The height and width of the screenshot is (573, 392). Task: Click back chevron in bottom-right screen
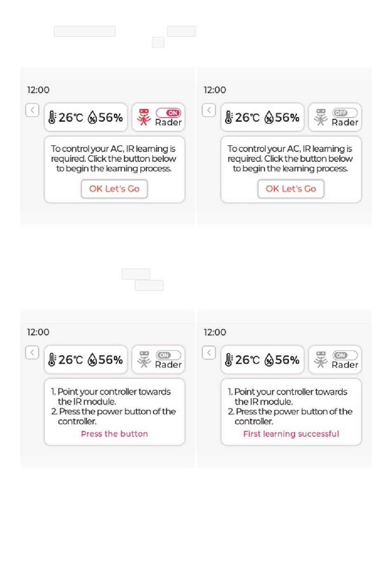(x=209, y=353)
